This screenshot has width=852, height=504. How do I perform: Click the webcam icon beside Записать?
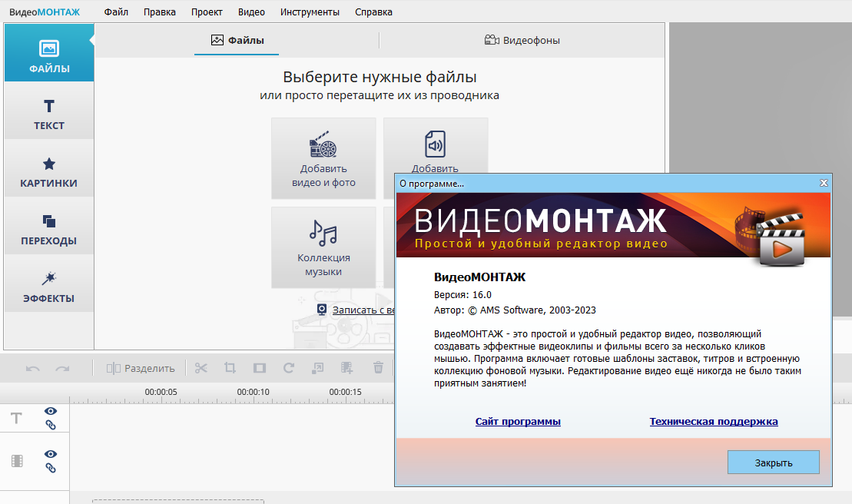pyautogui.click(x=322, y=310)
